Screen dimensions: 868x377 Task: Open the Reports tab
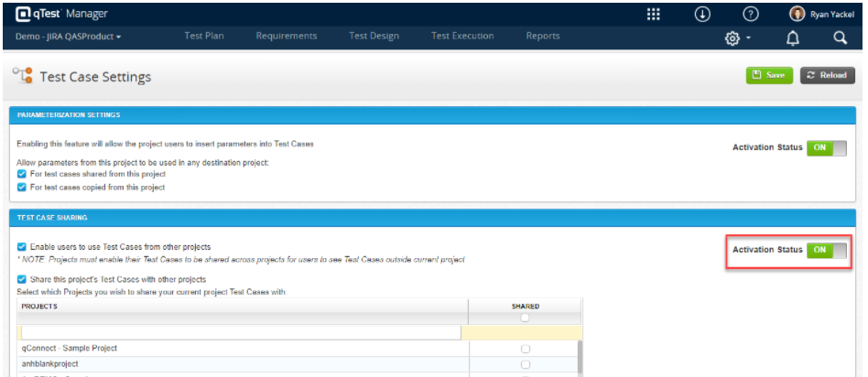pos(542,36)
